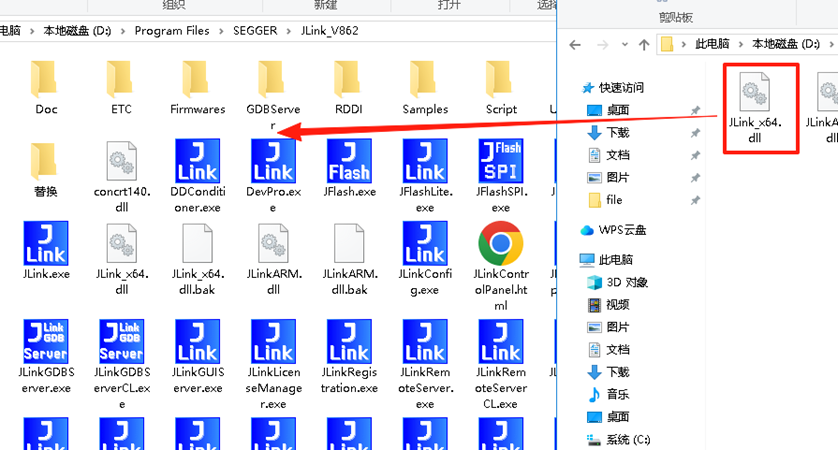Select JLinkConfig.exe icon
The width and height of the screenshot is (838, 450).
(425, 243)
